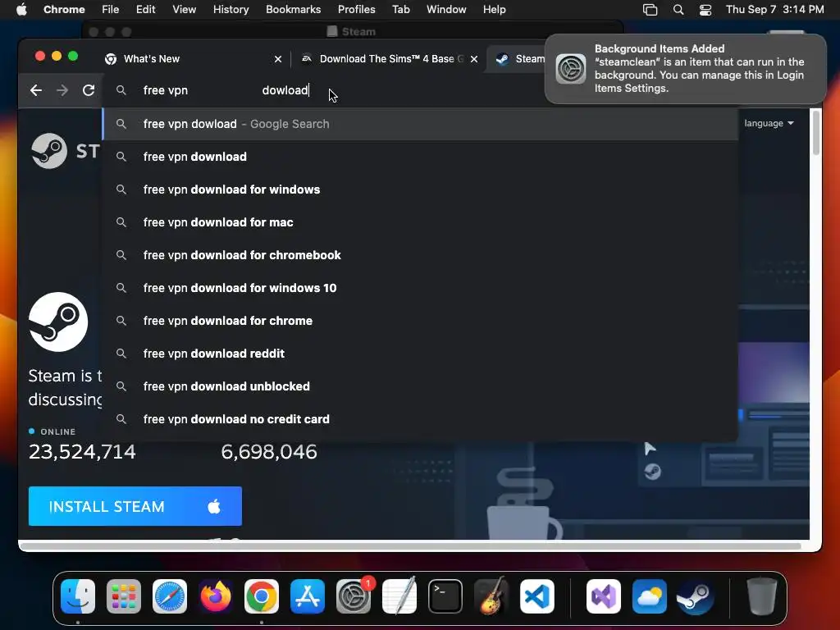Close the Download The Sims 4 tab
Image resolution: width=840 pixels, height=630 pixels.
pos(474,59)
